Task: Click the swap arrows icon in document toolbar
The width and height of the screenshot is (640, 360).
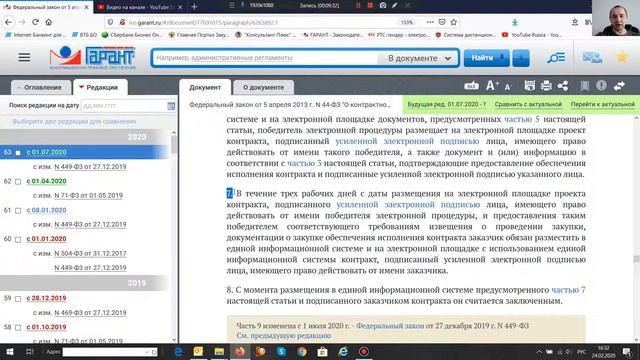Action: (619, 86)
